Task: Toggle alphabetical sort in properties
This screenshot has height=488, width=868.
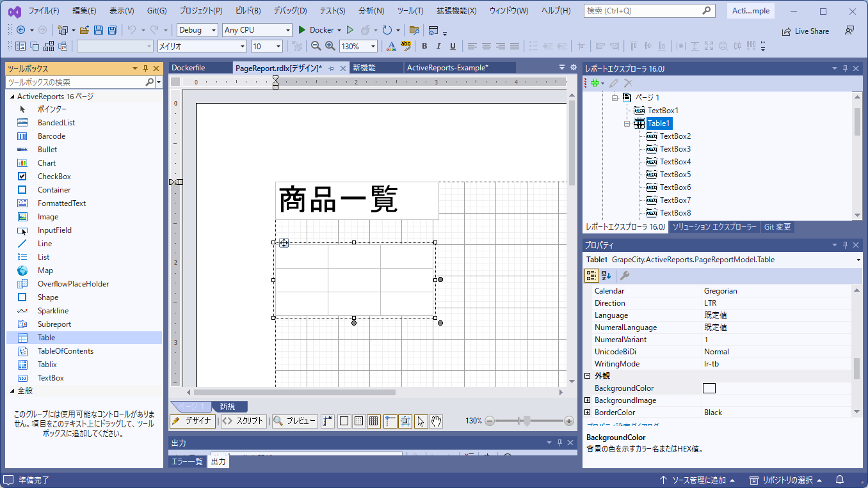Action: 606,276
